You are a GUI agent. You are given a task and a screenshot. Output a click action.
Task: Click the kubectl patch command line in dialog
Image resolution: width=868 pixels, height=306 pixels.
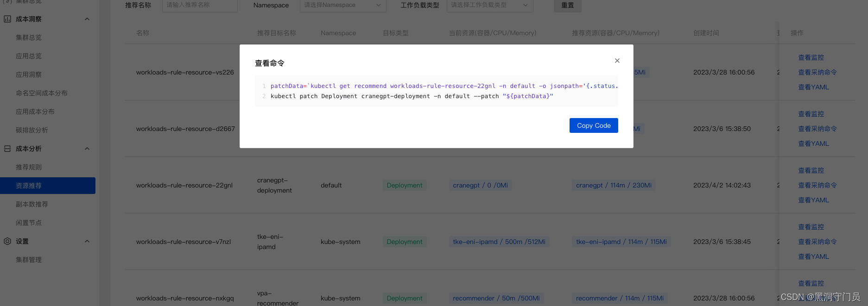pyautogui.click(x=412, y=96)
